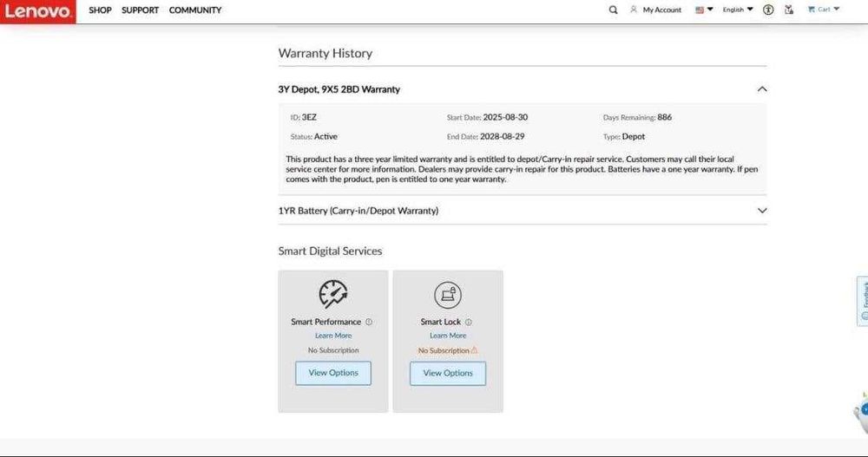
Task: Open Learn More under Smart Lock
Action: click(x=448, y=336)
